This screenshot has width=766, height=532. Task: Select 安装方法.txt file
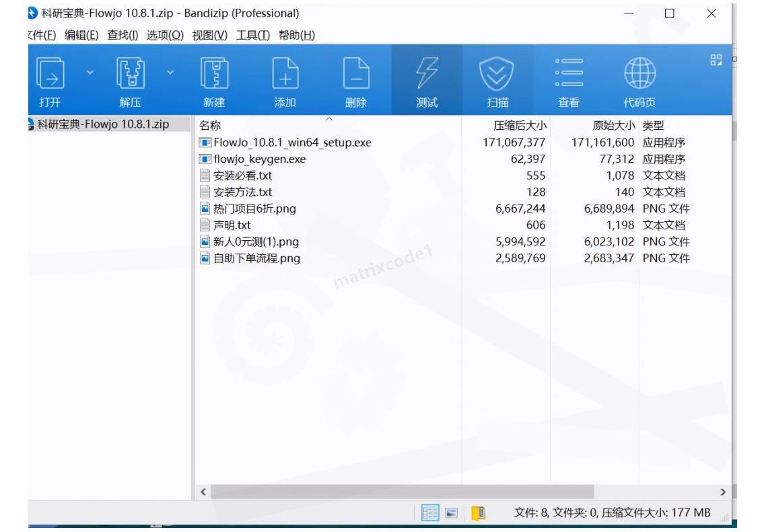click(243, 192)
